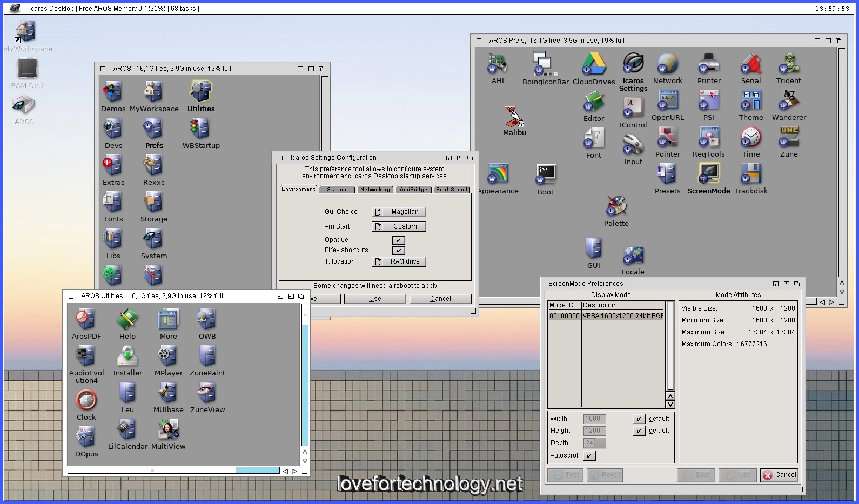The image size is (859, 504).
Task: Click Display Mode list scroll down arrow
Action: click(x=670, y=405)
